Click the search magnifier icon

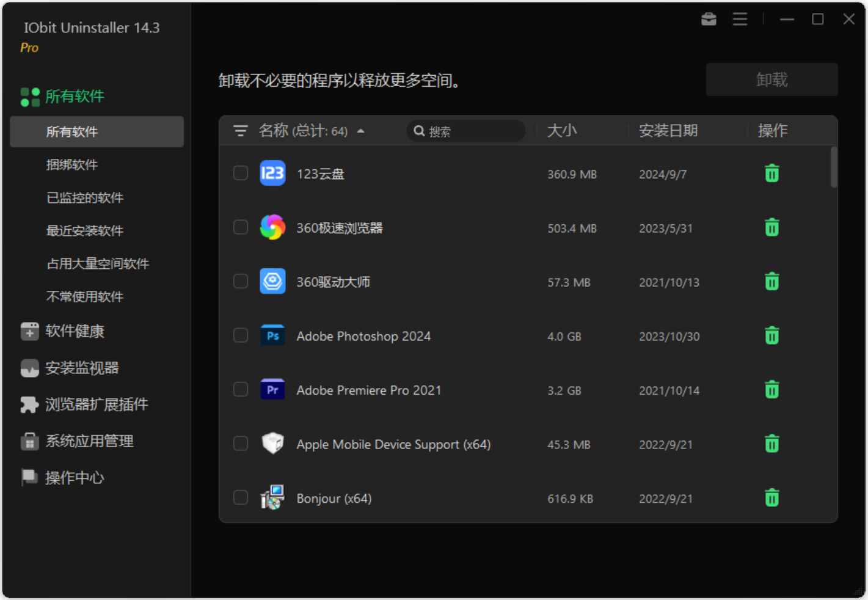coord(419,131)
